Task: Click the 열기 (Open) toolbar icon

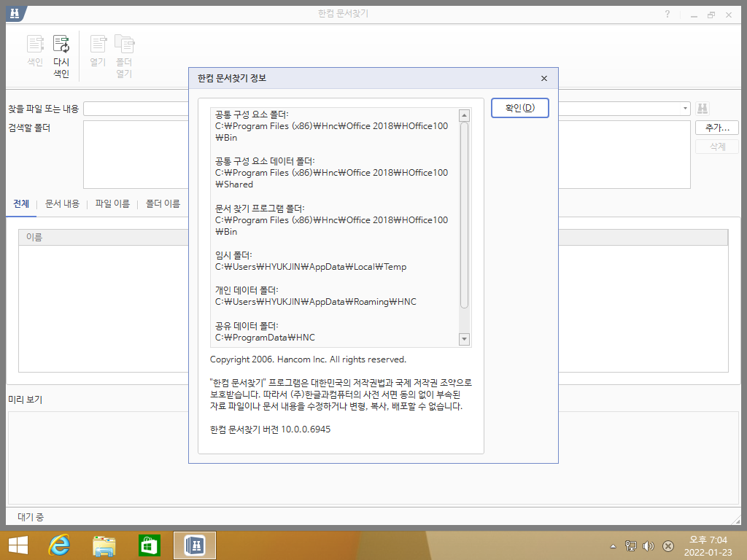Action: pos(98,50)
